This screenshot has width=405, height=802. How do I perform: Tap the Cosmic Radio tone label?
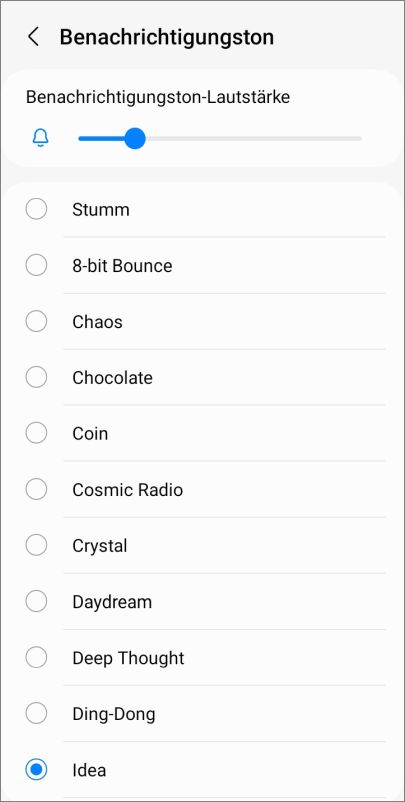(x=127, y=489)
